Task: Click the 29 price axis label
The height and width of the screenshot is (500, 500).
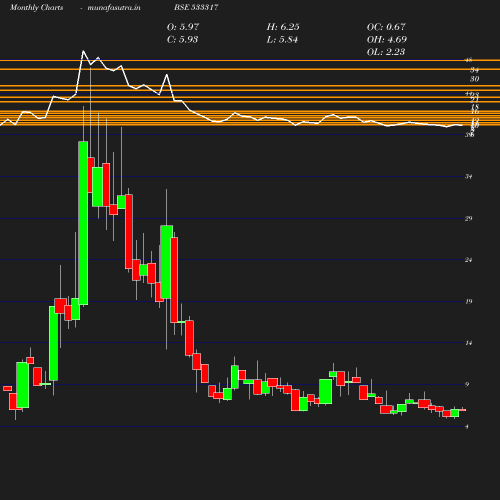Action: (469, 218)
